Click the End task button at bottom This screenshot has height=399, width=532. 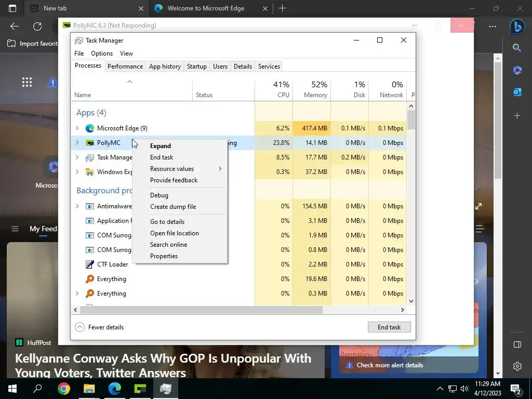point(389,327)
